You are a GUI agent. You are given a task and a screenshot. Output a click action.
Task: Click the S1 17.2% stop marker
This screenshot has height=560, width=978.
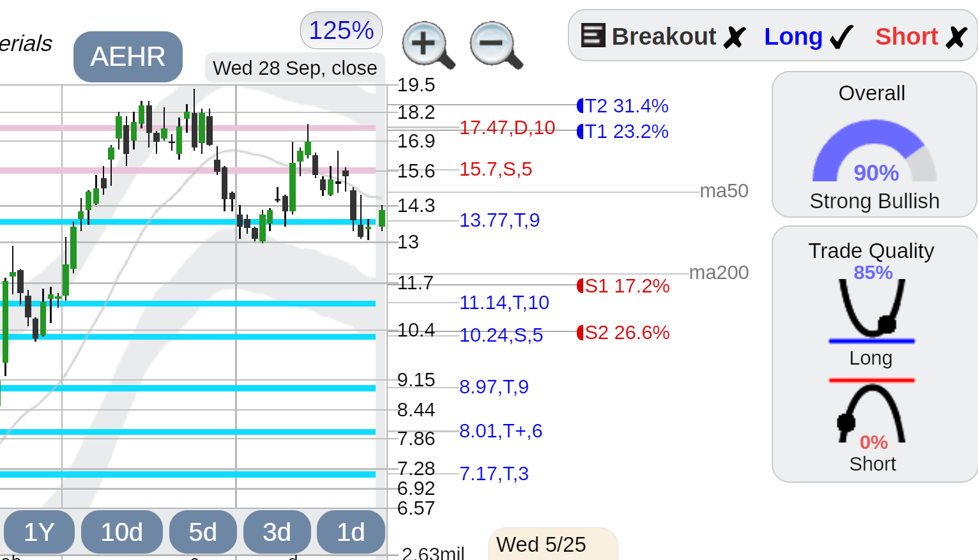623,285
